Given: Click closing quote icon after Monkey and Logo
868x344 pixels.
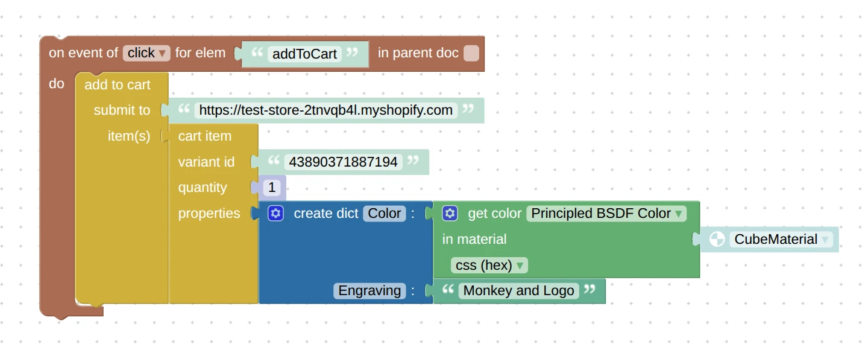Looking at the screenshot, I should click(590, 290).
